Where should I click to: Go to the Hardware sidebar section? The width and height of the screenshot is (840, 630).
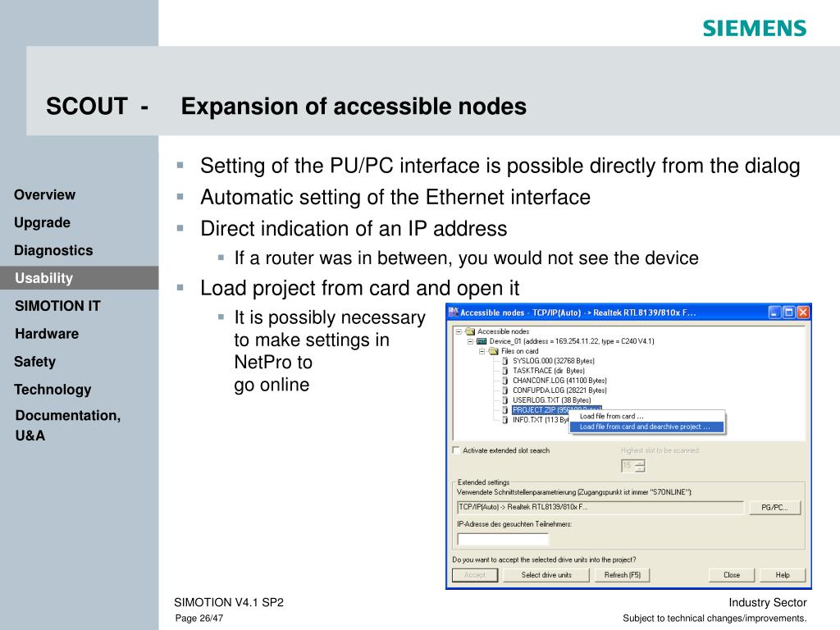click(47, 334)
